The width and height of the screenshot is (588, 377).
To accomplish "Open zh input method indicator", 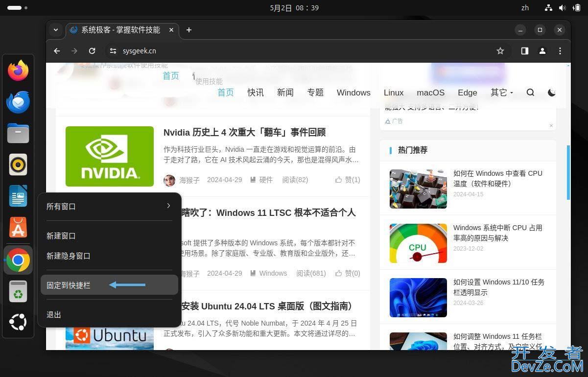I will (x=525, y=8).
